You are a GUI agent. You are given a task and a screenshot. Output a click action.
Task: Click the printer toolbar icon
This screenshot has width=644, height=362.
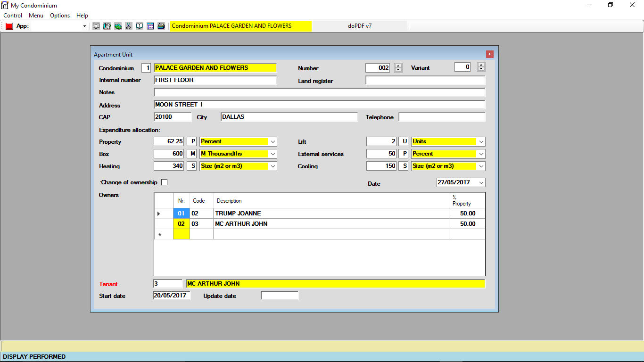point(161,26)
